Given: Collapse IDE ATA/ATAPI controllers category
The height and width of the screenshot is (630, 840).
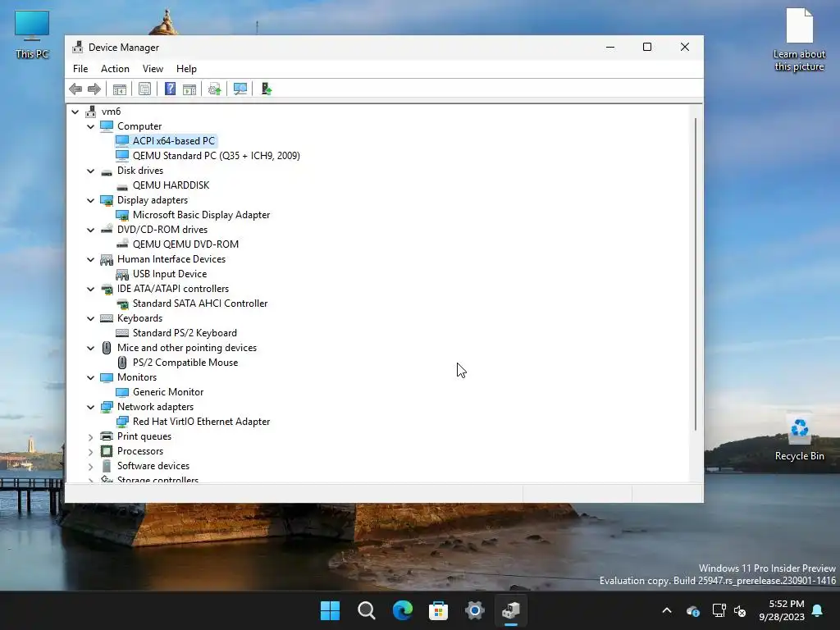Looking at the screenshot, I should coord(90,289).
